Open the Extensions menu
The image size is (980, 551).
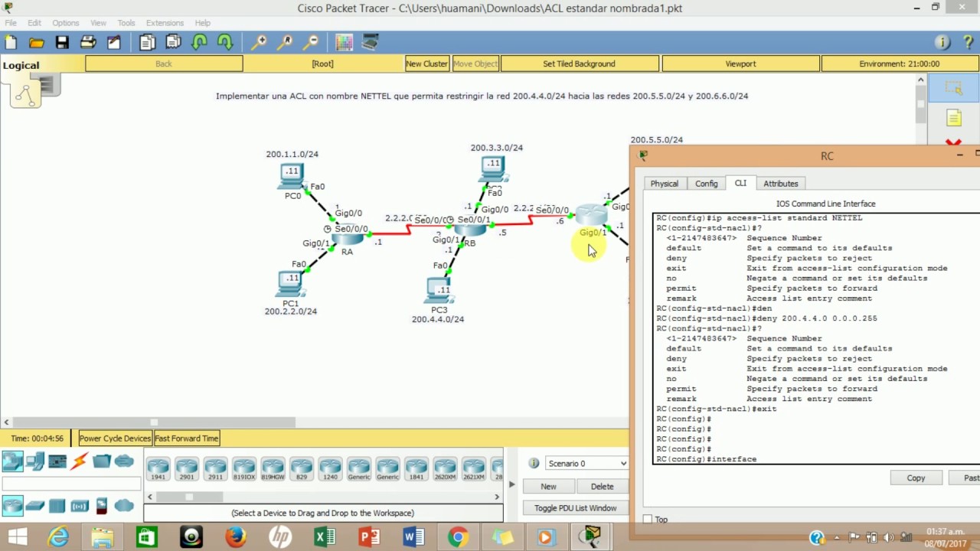point(165,23)
